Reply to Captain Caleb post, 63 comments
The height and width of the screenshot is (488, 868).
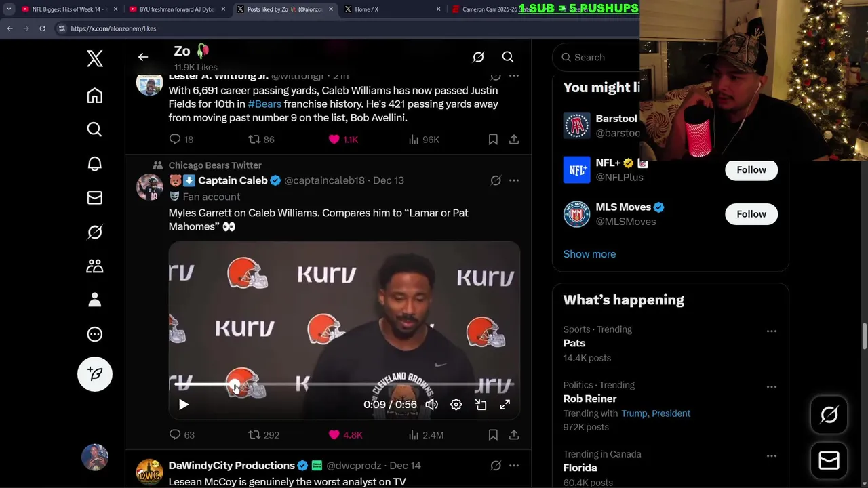pos(181,434)
